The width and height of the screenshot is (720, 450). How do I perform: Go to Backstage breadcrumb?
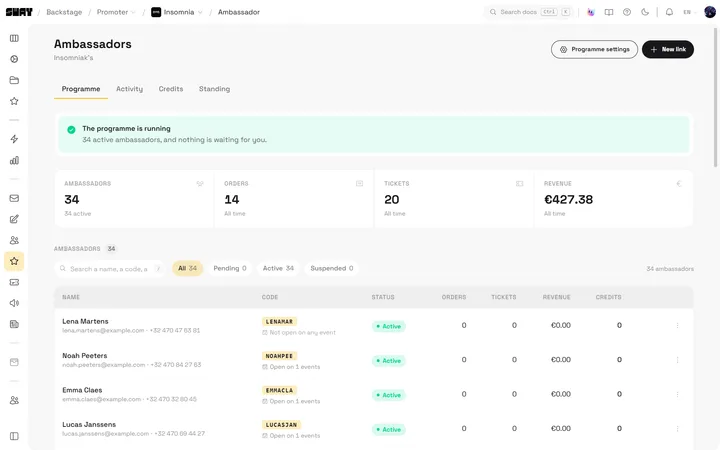point(64,12)
